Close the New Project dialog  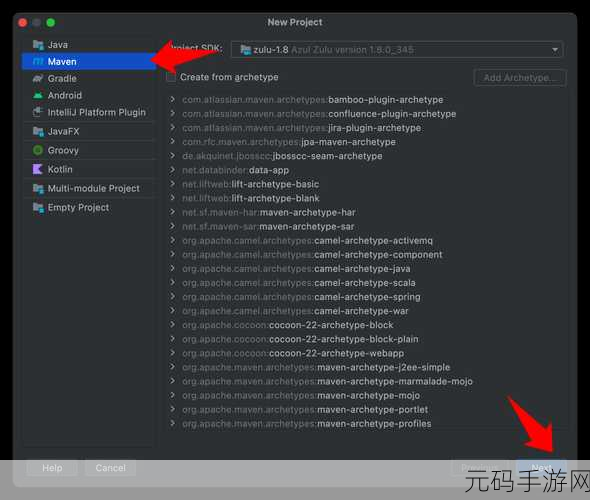(23, 23)
